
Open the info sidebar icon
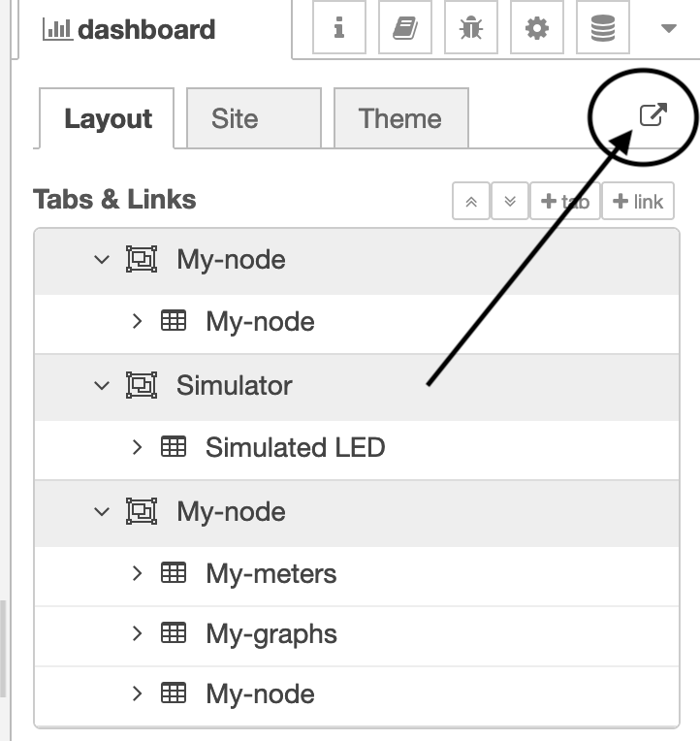[339, 27]
